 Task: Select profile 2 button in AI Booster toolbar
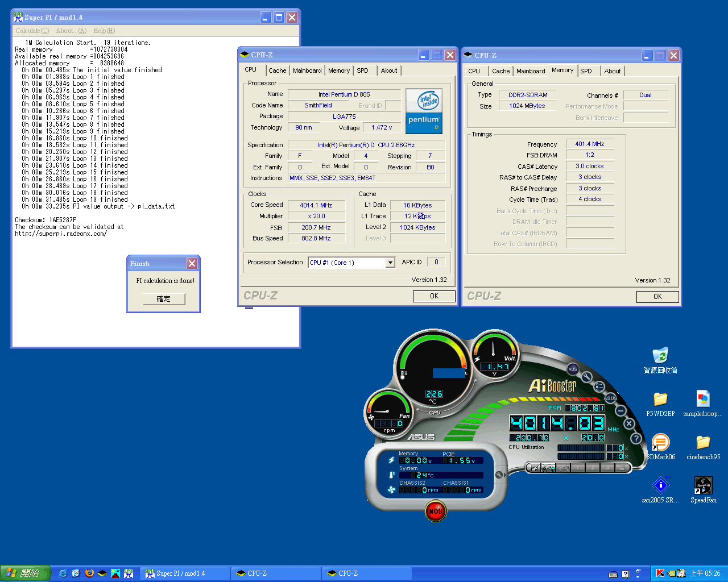click(593, 468)
